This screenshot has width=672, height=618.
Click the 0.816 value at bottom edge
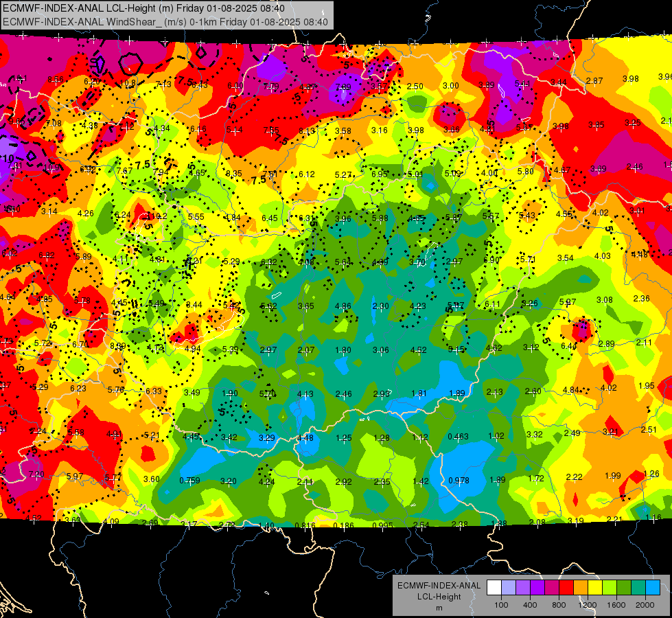tap(305, 525)
